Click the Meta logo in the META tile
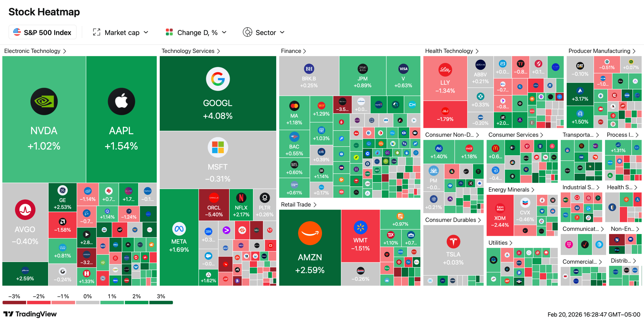Screen dimensions: 644x323 (x=179, y=229)
